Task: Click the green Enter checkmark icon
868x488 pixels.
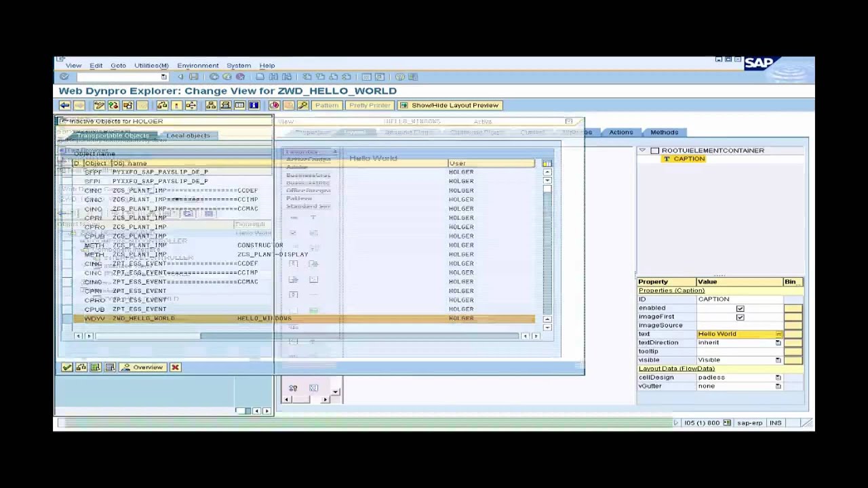Action: [x=64, y=77]
